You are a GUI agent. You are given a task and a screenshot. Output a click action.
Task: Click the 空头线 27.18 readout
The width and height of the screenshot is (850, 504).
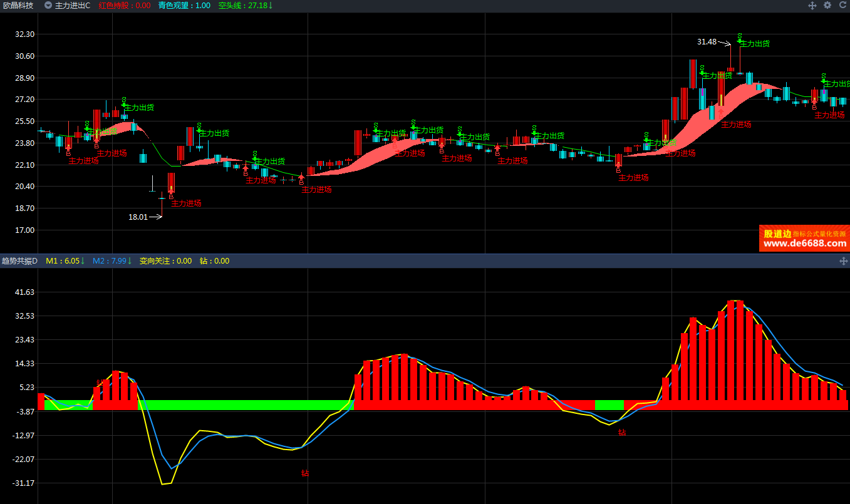point(246,5)
